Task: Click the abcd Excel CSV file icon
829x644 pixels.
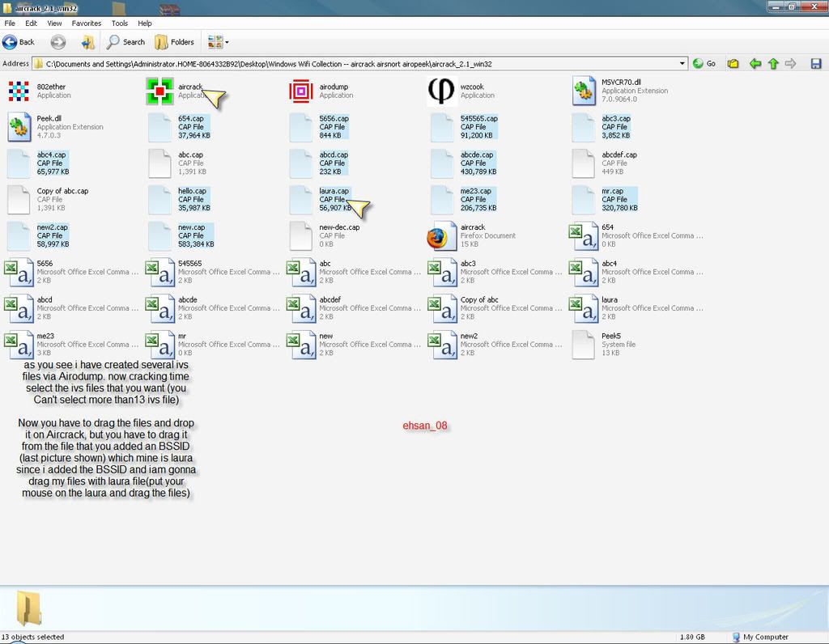Action: coord(19,308)
